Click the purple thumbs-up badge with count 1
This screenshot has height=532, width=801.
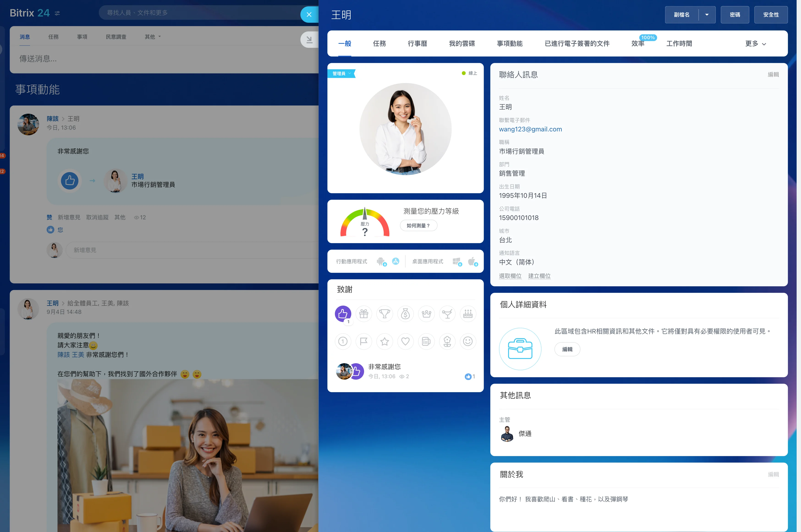[x=343, y=314]
